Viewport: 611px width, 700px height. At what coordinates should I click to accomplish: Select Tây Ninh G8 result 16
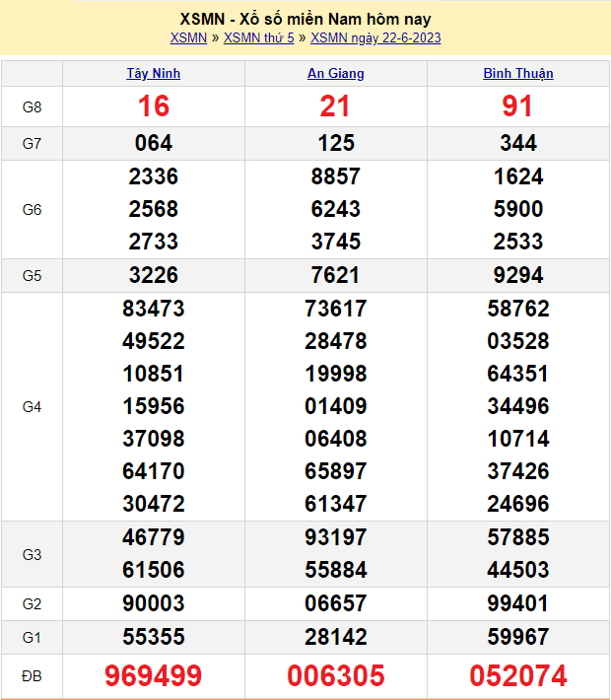[x=154, y=106]
